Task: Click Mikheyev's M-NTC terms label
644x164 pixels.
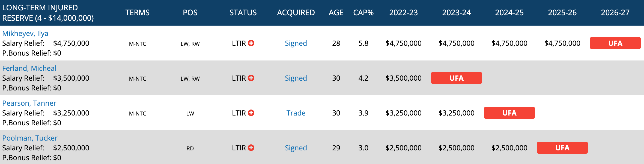Action: 138,44
